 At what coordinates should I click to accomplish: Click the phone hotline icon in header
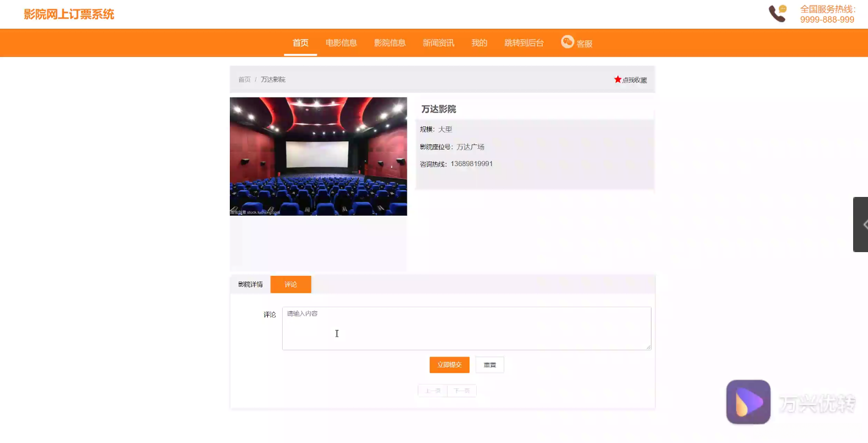pyautogui.click(x=778, y=13)
